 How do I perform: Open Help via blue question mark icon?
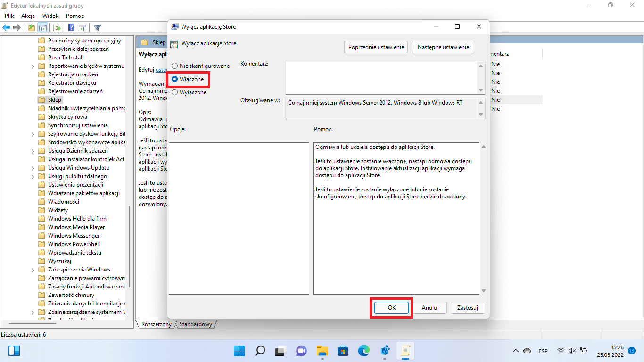tap(71, 27)
